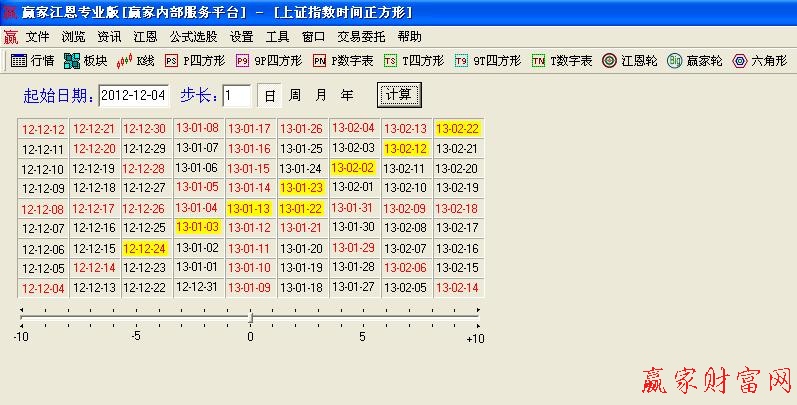Open the 交易委托 trading menu
This screenshot has width=797, height=405.
coord(359,36)
